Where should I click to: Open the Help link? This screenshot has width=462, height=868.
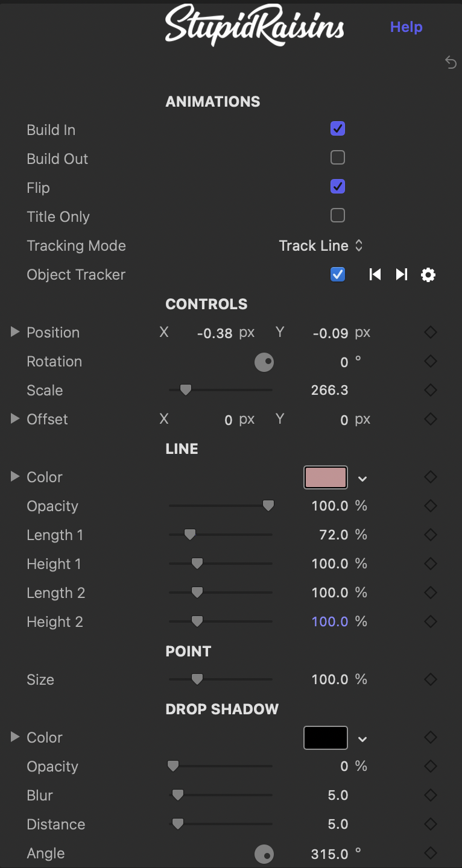click(407, 27)
